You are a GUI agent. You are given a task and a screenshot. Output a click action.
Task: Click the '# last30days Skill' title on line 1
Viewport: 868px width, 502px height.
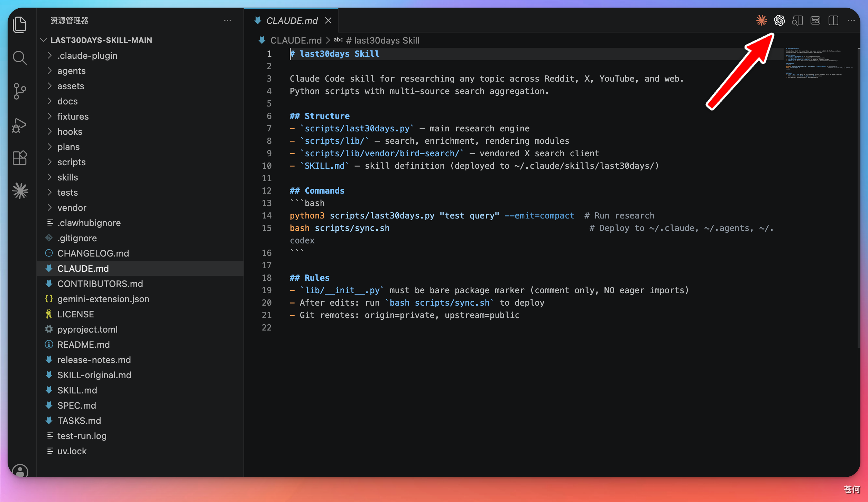coord(335,54)
